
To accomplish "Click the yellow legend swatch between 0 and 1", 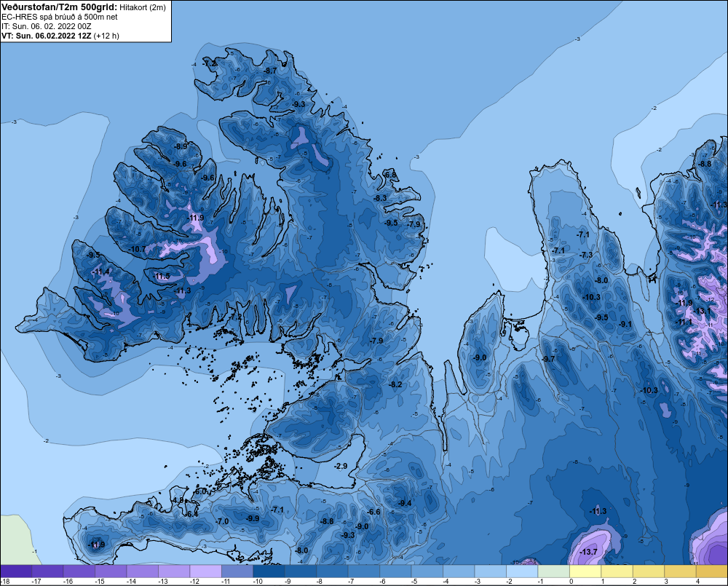I will pyautogui.click(x=585, y=571).
